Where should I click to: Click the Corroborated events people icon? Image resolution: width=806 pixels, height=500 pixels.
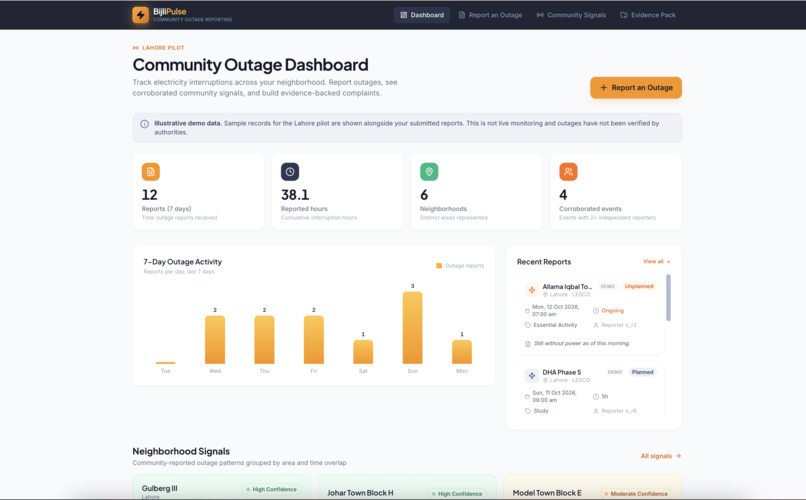(x=569, y=172)
